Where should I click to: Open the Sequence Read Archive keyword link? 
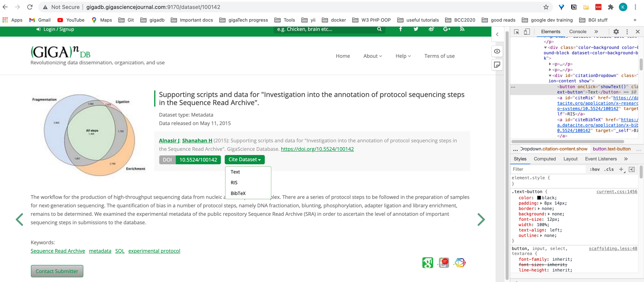tap(58, 251)
